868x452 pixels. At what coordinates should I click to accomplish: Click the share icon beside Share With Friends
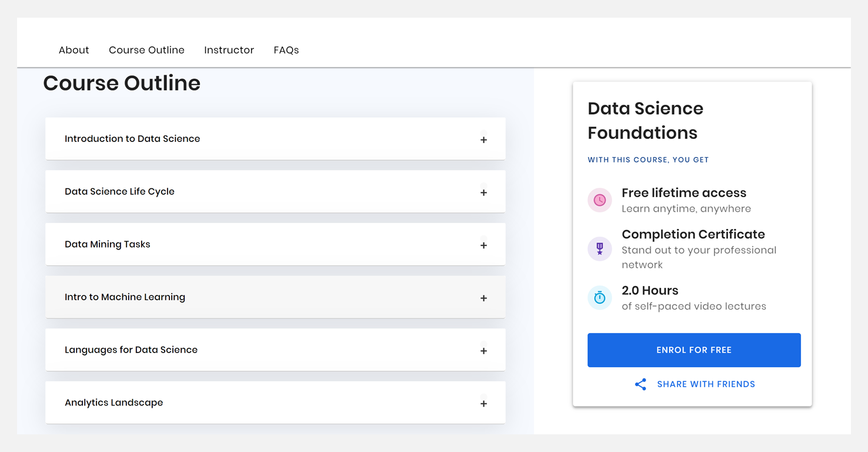pyautogui.click(x=640, y=384)
